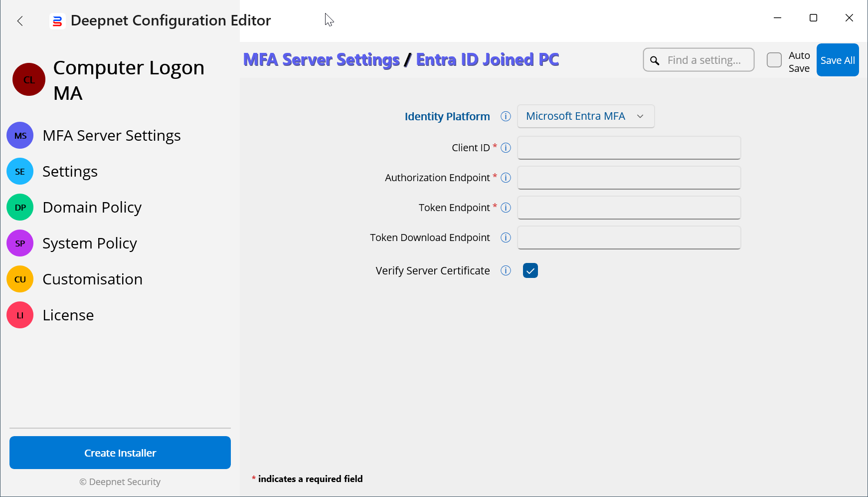Uncheck Verify Server Certificate checkbox
This screenshot has width=868, height=497.
click(530, 270)
